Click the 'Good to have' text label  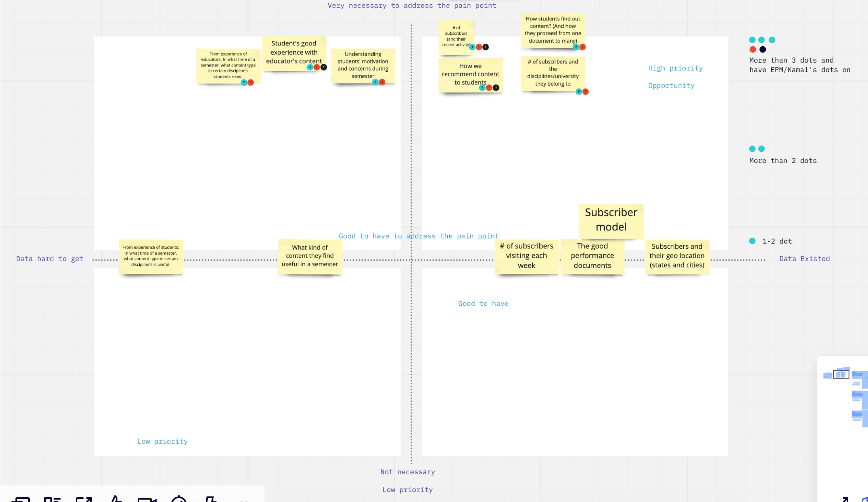[x=483, y=303]
